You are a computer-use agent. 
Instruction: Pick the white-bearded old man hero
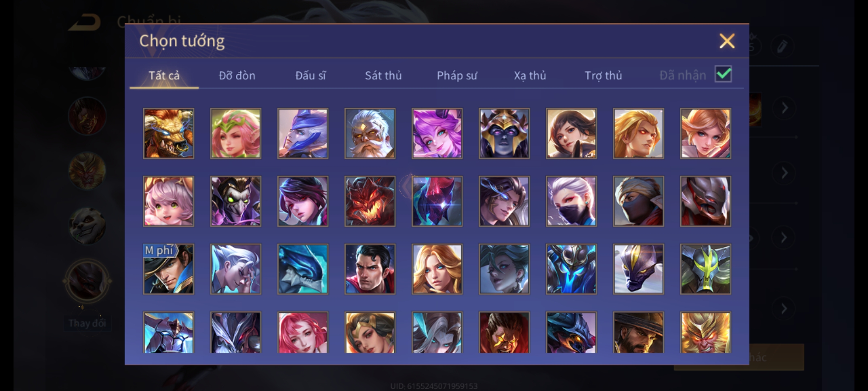370,133
